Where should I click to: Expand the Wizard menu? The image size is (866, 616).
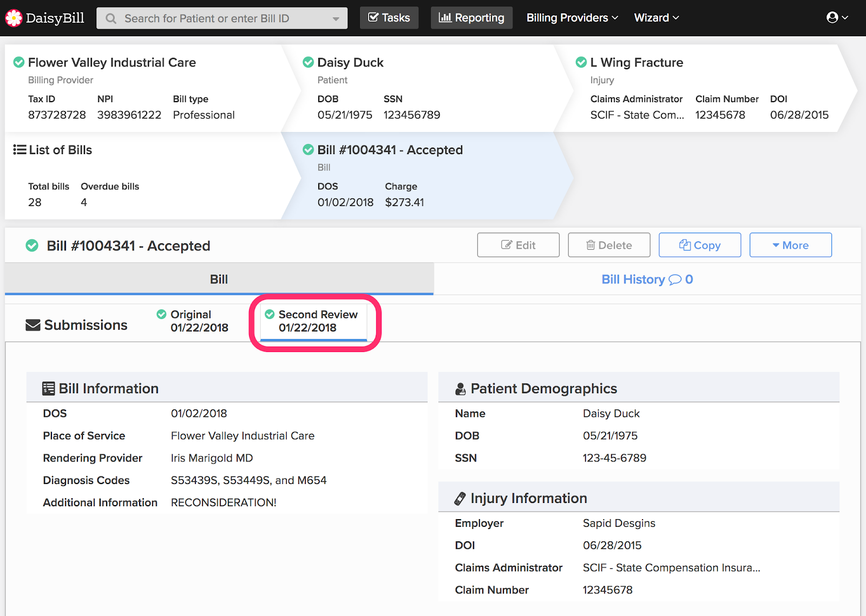click(657, 18)
